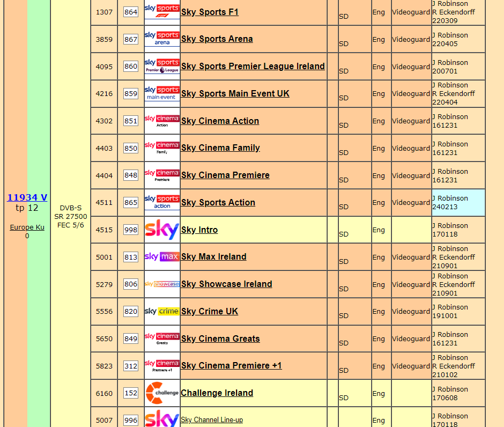This screenshot has height=427, width=504.
Task: Click the Sky Cinema Greats logo
Action: coord(162,338)
